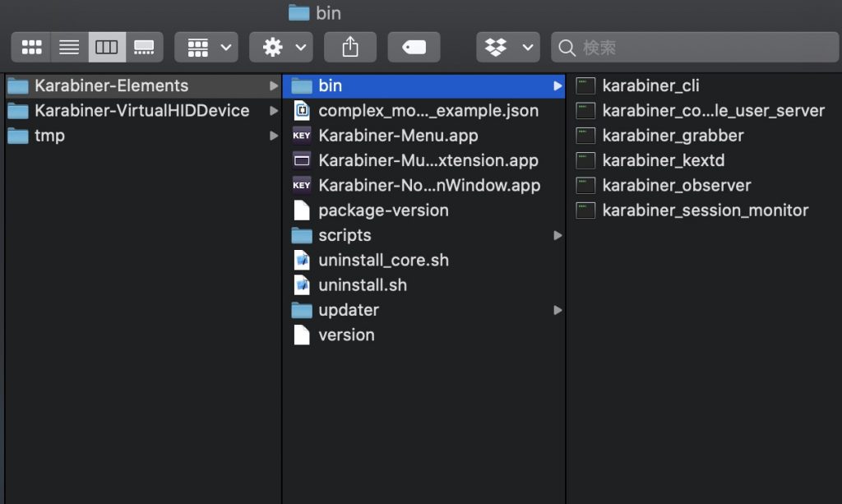This screenshot has height=504, width=842.
Task: Select the karabiner_grabber executable icon
Action: pos(585,136)
